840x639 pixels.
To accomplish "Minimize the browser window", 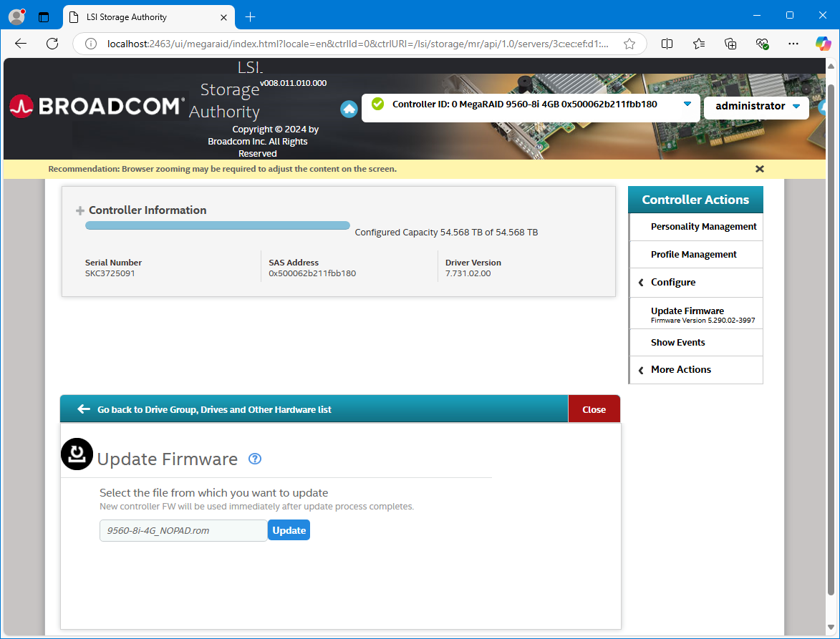I will (757, 16).
